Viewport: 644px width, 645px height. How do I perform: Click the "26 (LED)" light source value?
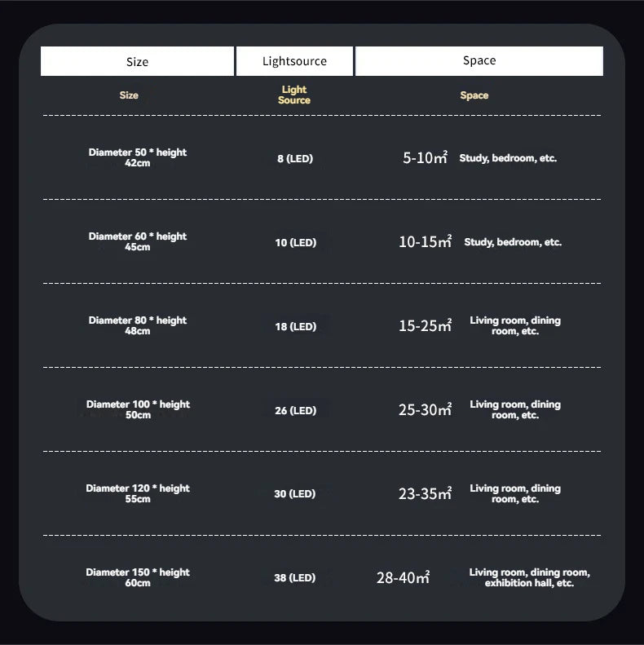pos(295,410)
